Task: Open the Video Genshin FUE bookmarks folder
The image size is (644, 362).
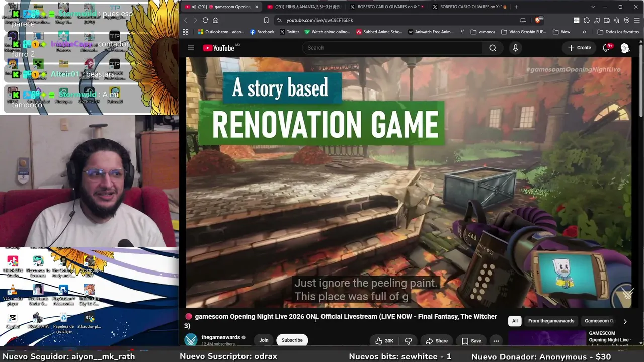Action: 523,32
